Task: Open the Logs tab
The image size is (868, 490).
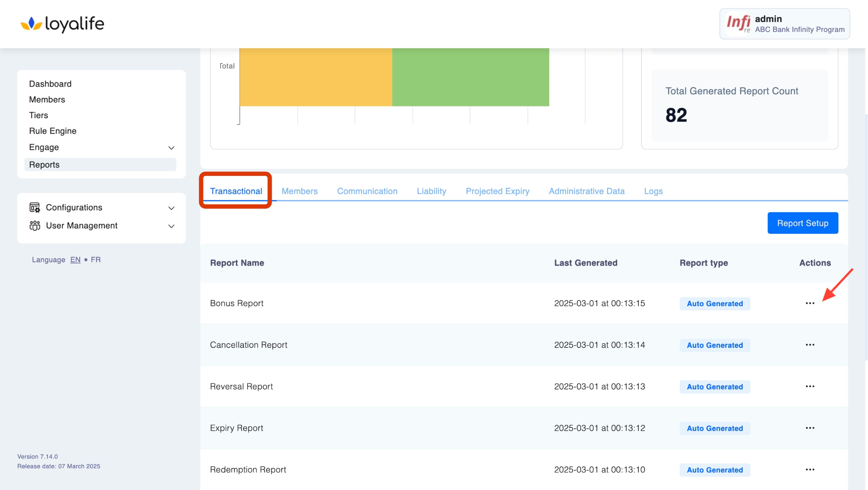Action: 653,191
